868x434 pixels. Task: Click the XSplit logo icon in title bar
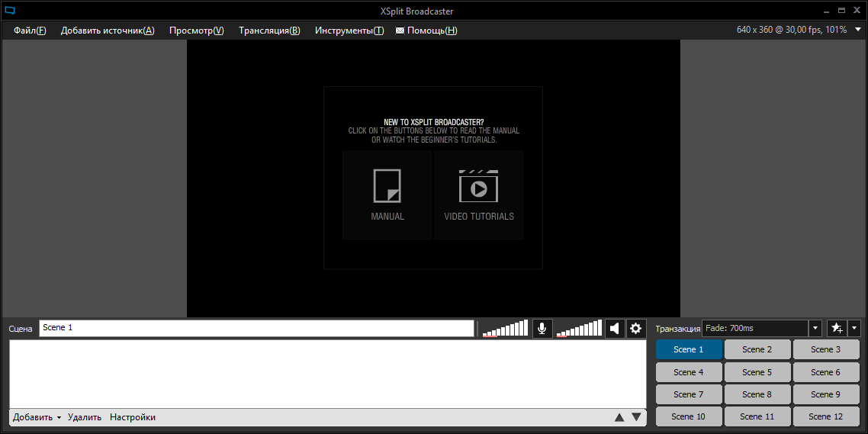point(9,11)
